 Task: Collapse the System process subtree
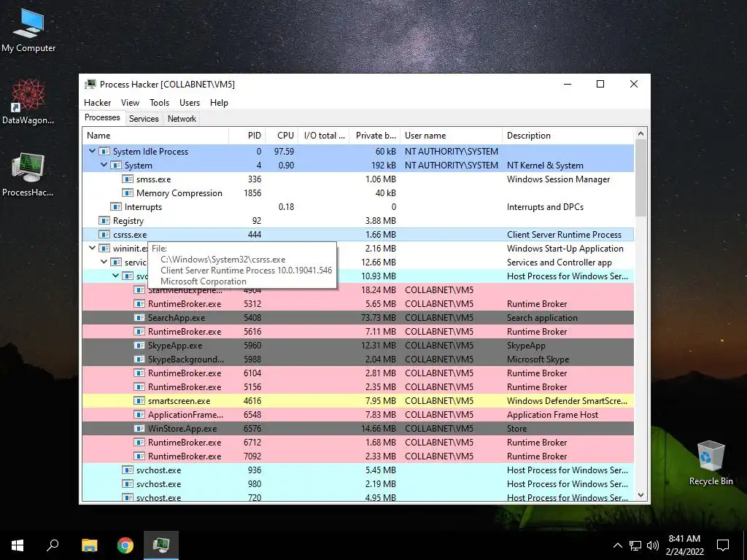click(x=104, y=165)
